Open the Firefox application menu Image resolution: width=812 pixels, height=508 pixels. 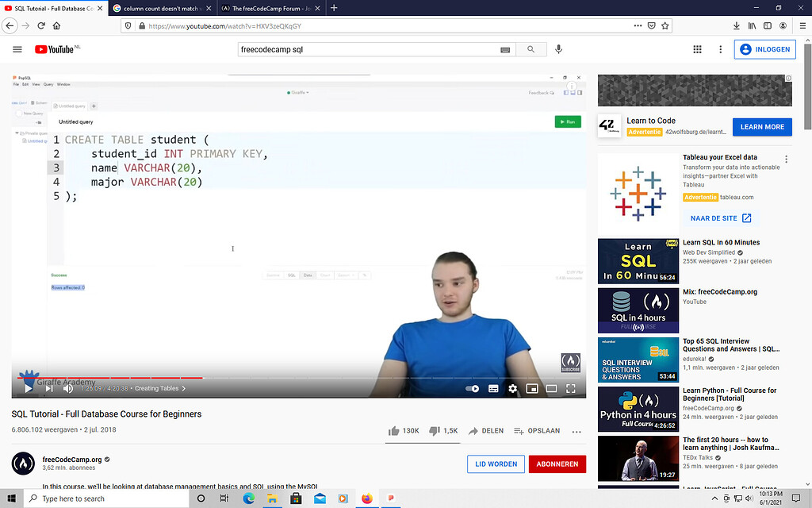point(802,26)
